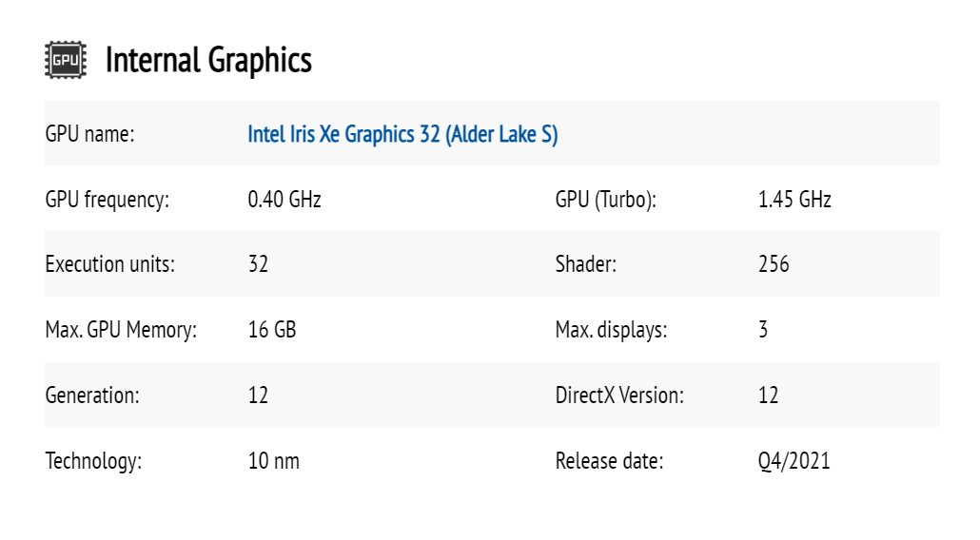Click the DirectX Version label

click(619, 395)
